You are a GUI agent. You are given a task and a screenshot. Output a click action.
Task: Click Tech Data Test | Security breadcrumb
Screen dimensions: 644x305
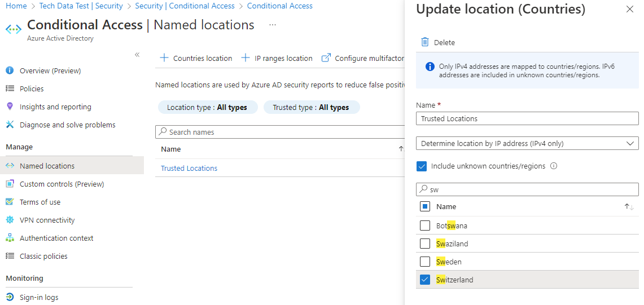pos(81,6)
